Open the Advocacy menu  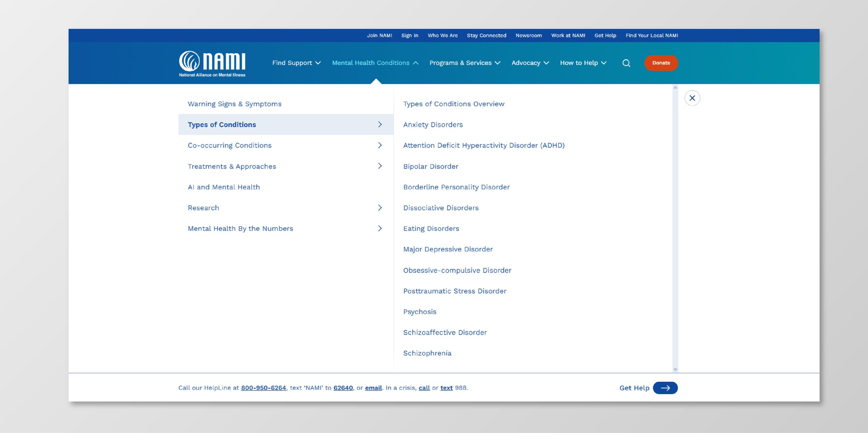pyautogui.click(x=530, y=63)
